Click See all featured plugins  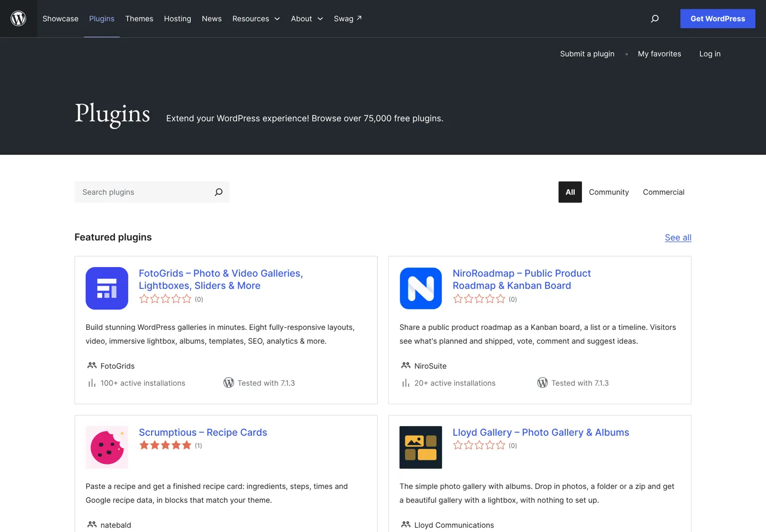click(x=678, y=238)
